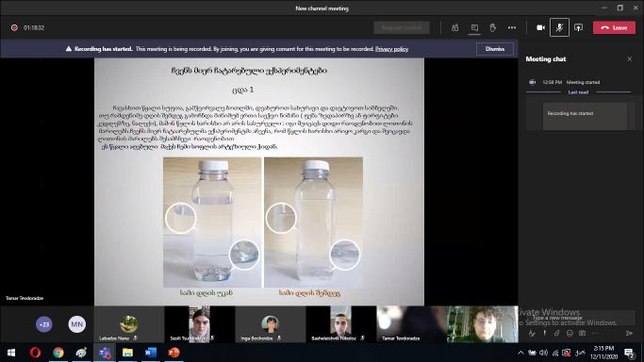
Task: Dismiss the recording notification banner
Action: (495, 49)
